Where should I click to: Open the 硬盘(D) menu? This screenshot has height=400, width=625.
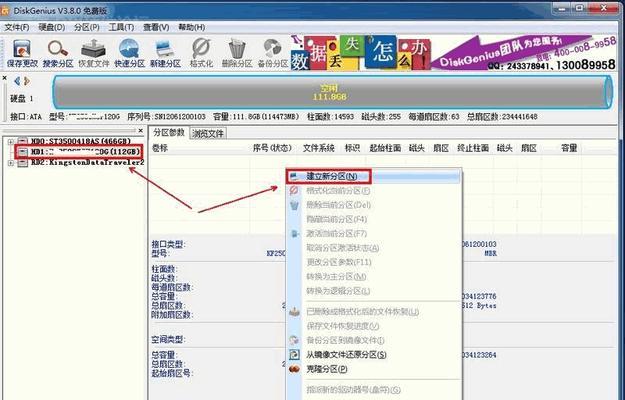click(52, 27)
